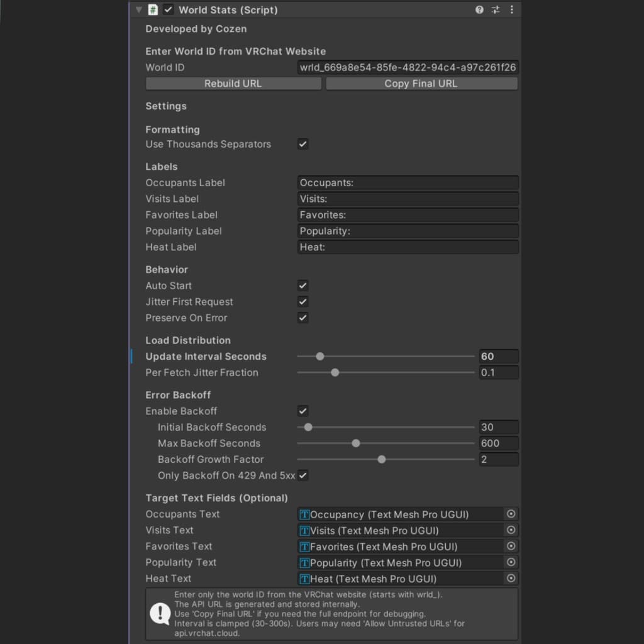644x644 pixels.
Task: Click the Update Interval Seconds slider handle
Action: click(x=320, y=357)
